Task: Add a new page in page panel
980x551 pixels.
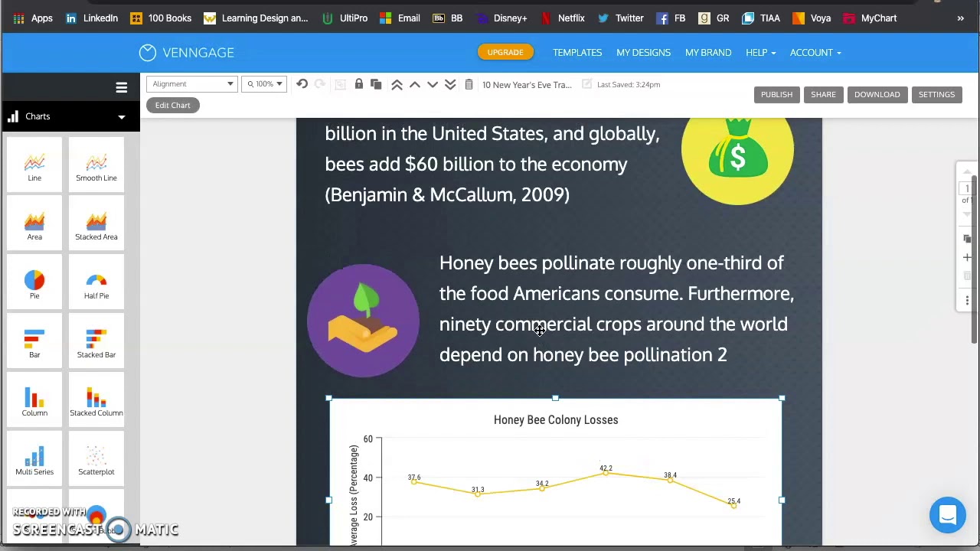Action: (967, 257)
